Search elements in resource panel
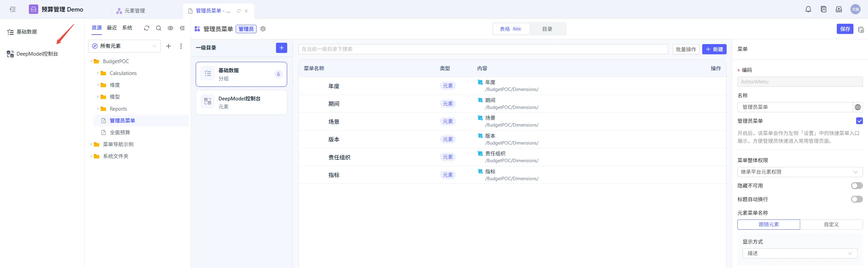 [158, 28]
